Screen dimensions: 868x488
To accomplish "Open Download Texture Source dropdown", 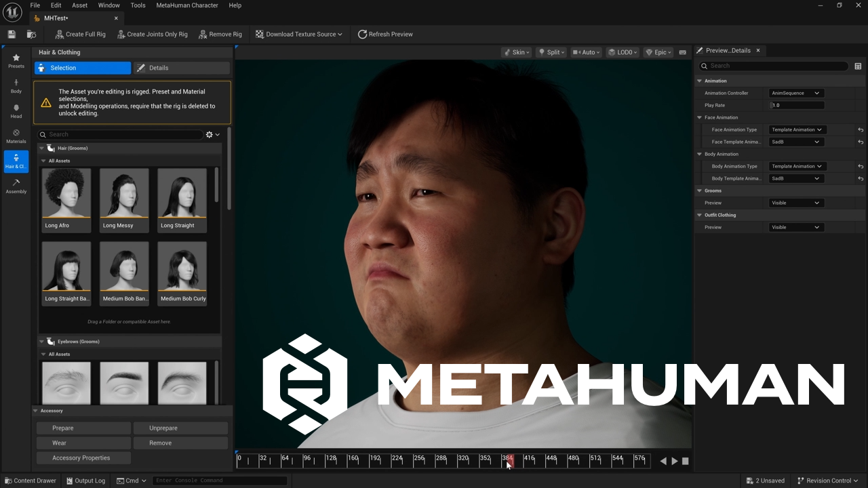I will click(x=299, y=34).
